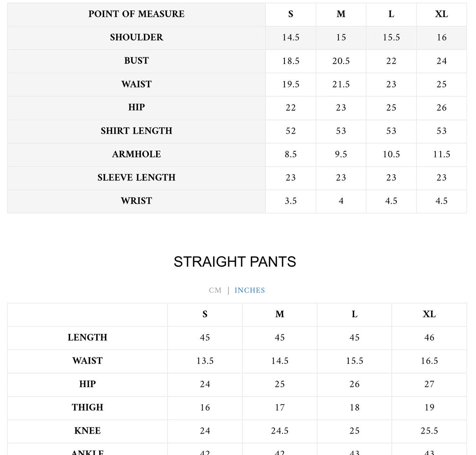Image resolution: width=476 pixels, height=455 pixels.
Task: Switch pants measurements to CM
Action: [215, 290]
